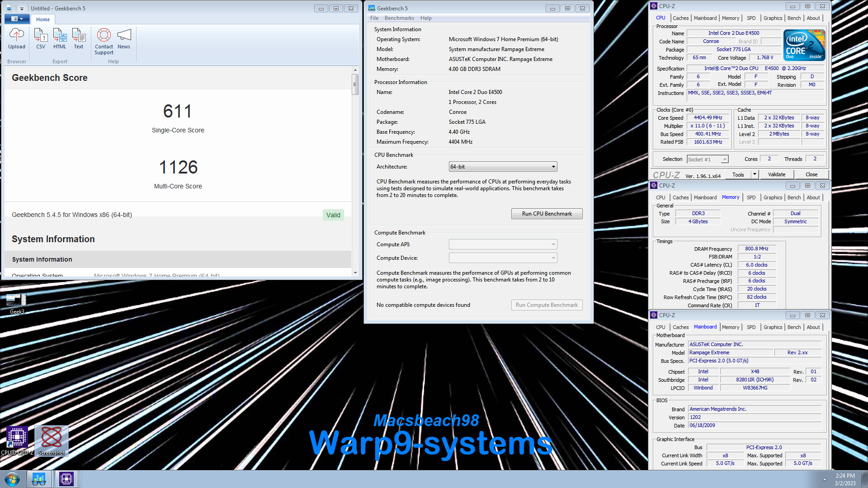Open the News icon in ribbon
The width and height of the screenshot is (868, 488).
[x=124, y=38]
